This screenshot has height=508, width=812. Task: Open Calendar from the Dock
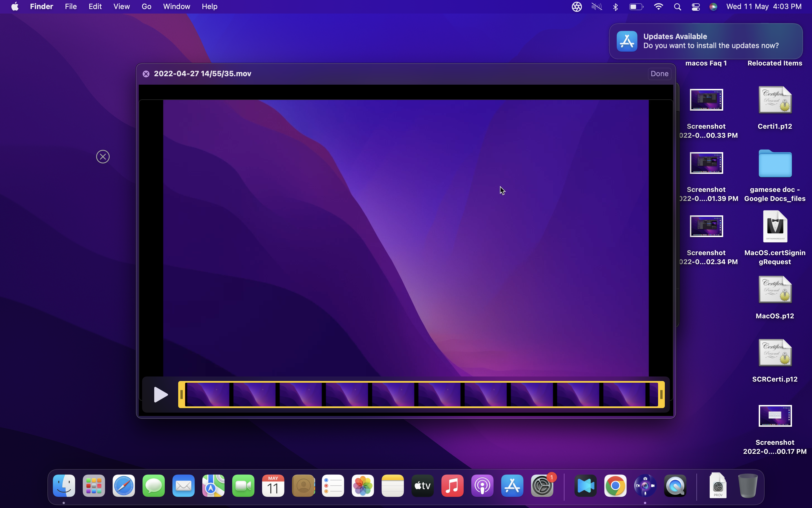coord(273,485)
